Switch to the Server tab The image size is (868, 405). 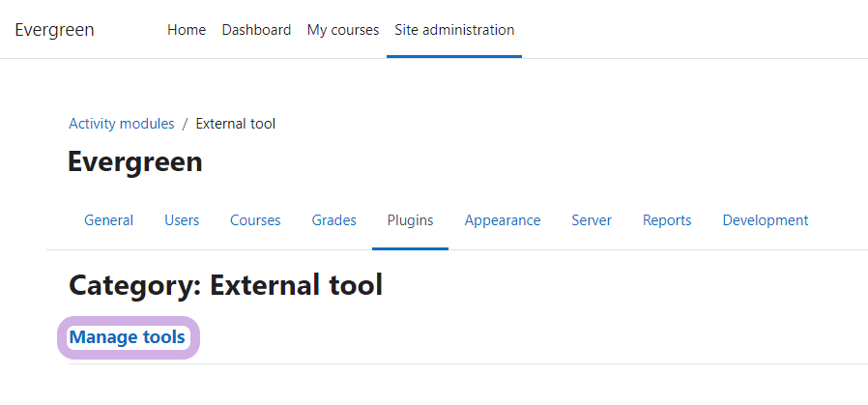(x=592, y=220)
